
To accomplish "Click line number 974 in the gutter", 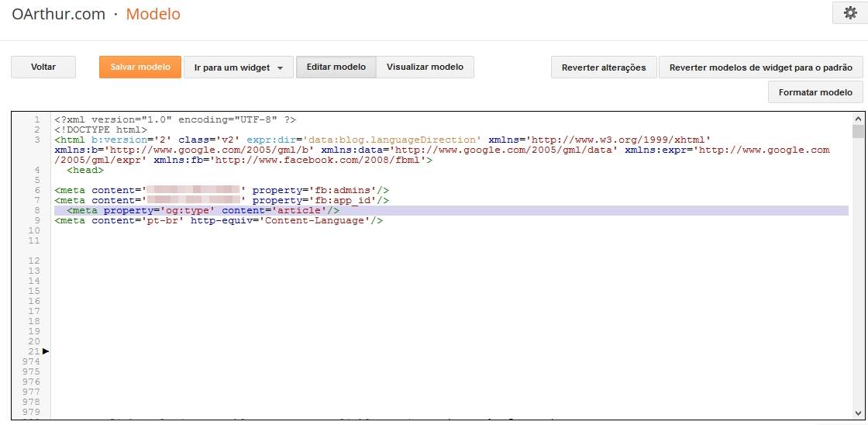I will [31, 361].
